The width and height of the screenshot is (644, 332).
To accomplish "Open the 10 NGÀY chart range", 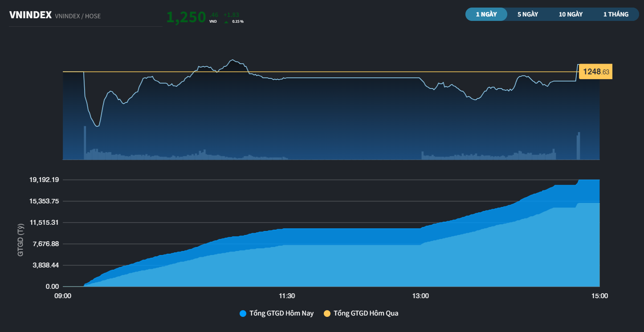I will click(x=571, y=14).
